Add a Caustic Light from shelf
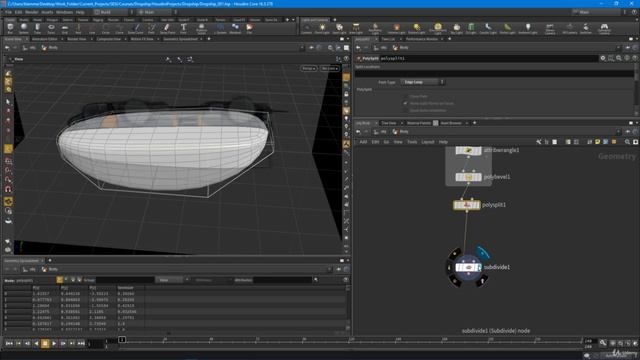Screen dimensions: 640x360 click(488, 28)
